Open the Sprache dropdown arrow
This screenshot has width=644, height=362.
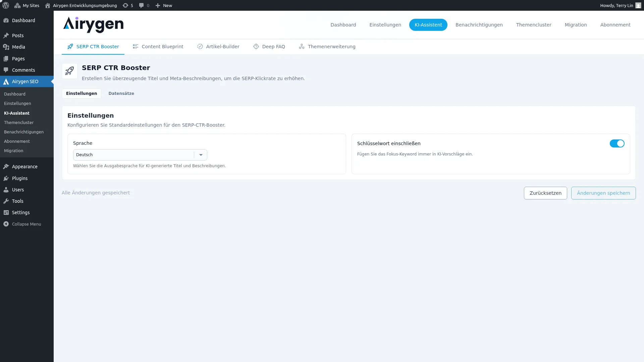[201, 155]
